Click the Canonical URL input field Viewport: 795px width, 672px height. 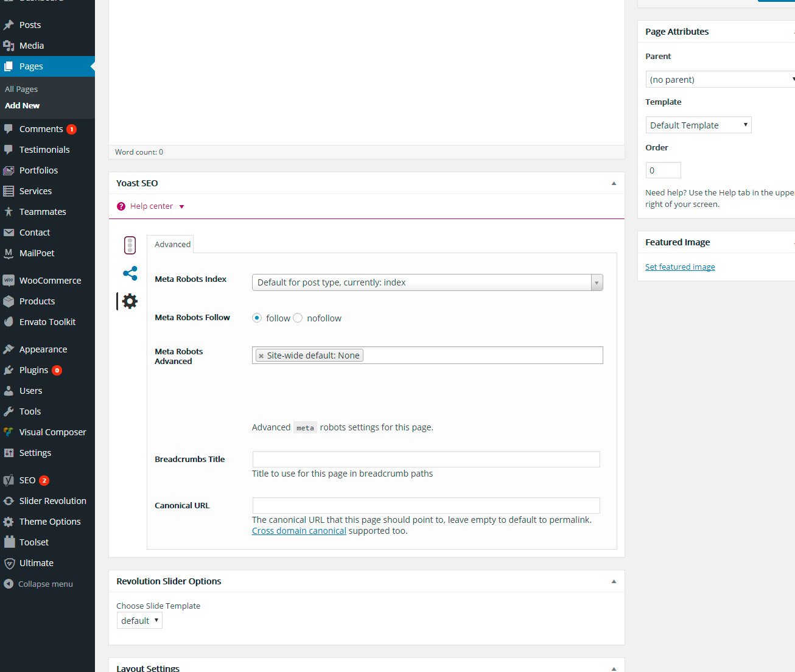coord(426,505)
